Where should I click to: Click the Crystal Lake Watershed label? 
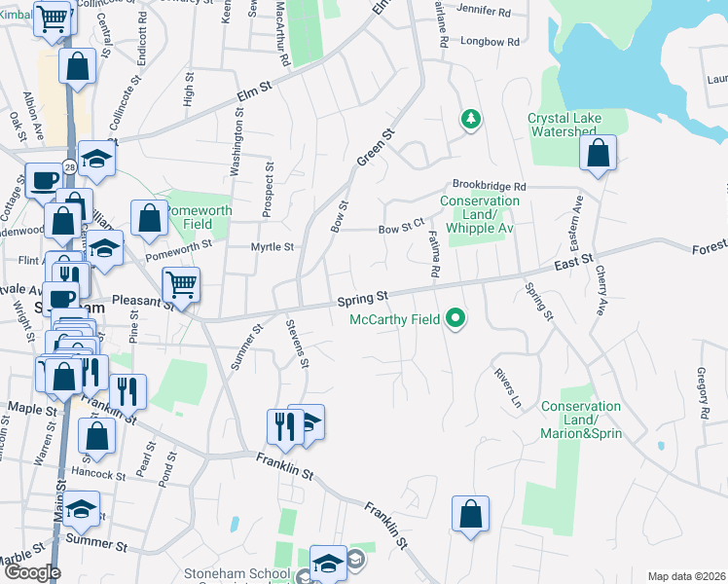click(564, 125)
